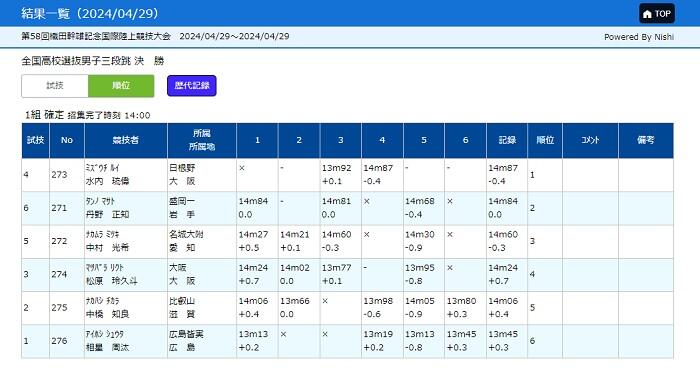This screenshot has height=381, width=700.
Task: Click affiliation 名城大附 愛知 cell
Action: pos(202,241)
